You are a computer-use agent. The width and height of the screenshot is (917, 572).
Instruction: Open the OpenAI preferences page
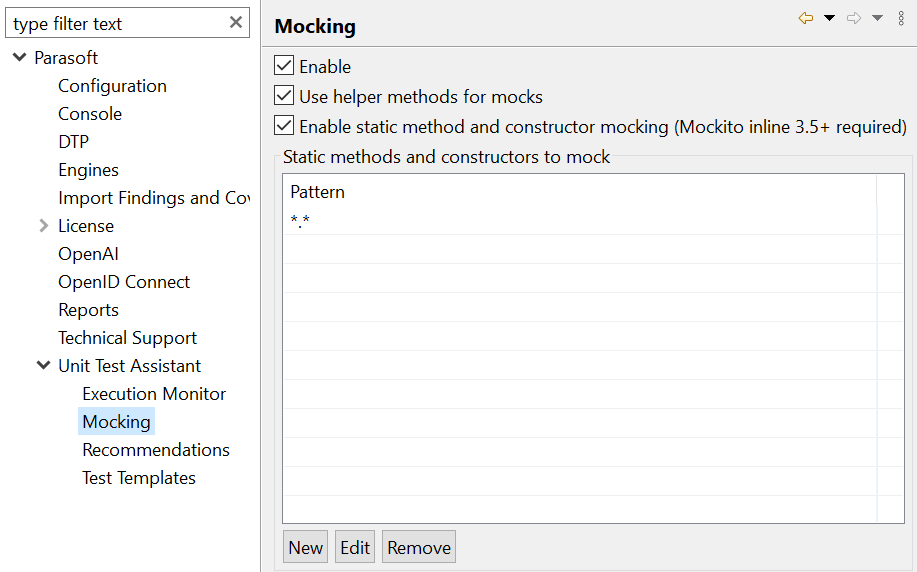coord(88,254)
